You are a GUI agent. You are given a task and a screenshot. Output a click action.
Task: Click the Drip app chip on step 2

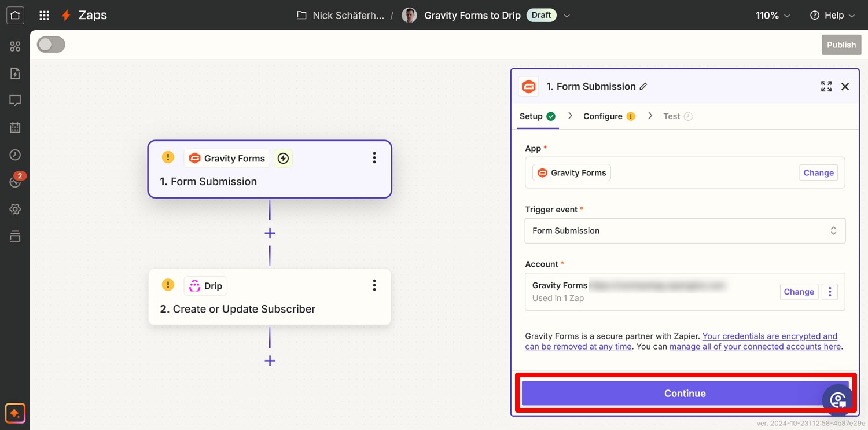206,286
